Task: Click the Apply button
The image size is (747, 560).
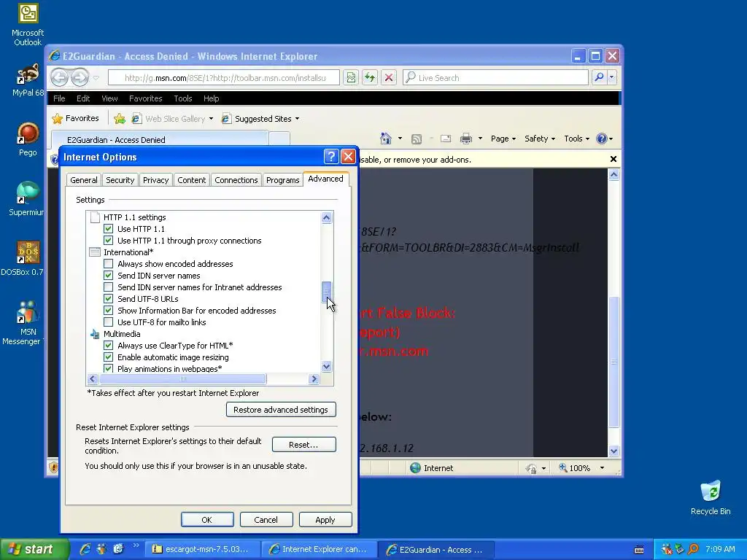Action: point(325,519)
